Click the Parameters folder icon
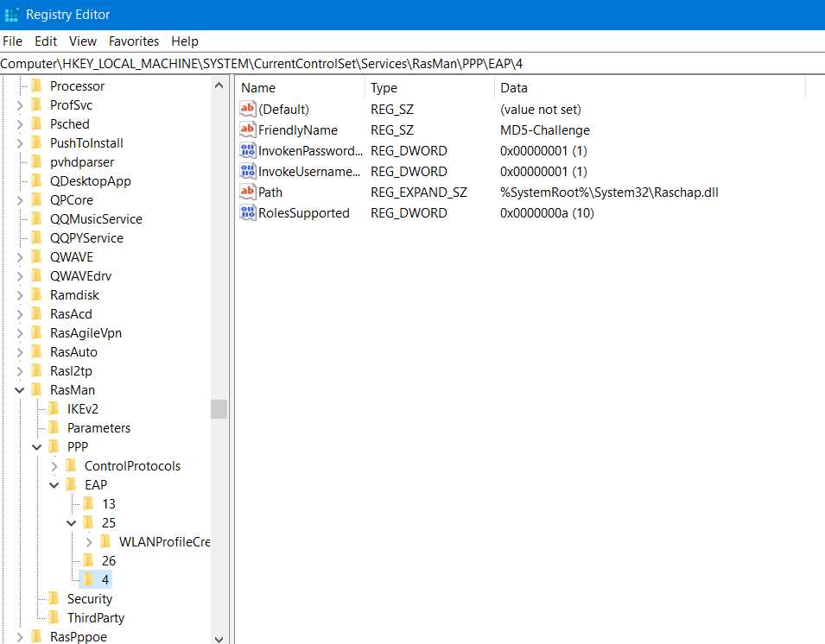825x644 pixels. (54, 427)
